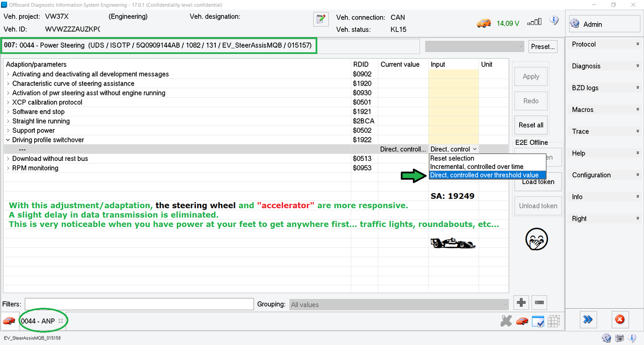The height and width of the screenshot is (345, 644).
Task: Select Direct, controlled over threshold value option
Action: pos(487,175)
